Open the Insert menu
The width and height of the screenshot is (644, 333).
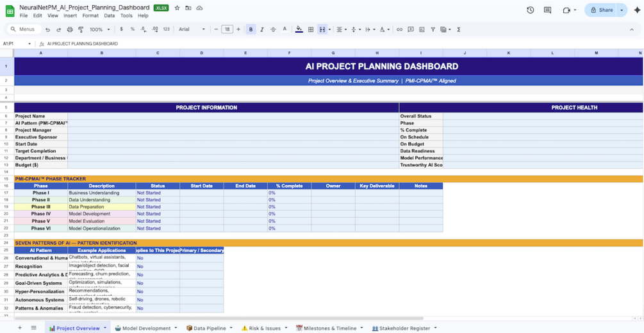click(70, 15)
